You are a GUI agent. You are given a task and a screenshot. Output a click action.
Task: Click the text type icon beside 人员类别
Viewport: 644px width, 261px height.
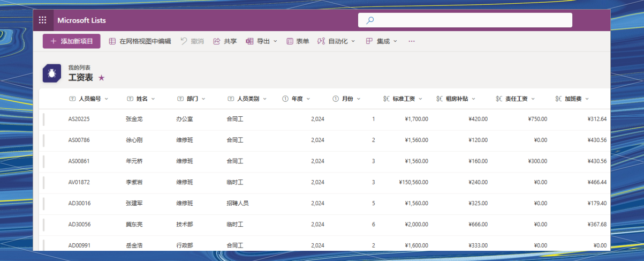coord(231,99)
